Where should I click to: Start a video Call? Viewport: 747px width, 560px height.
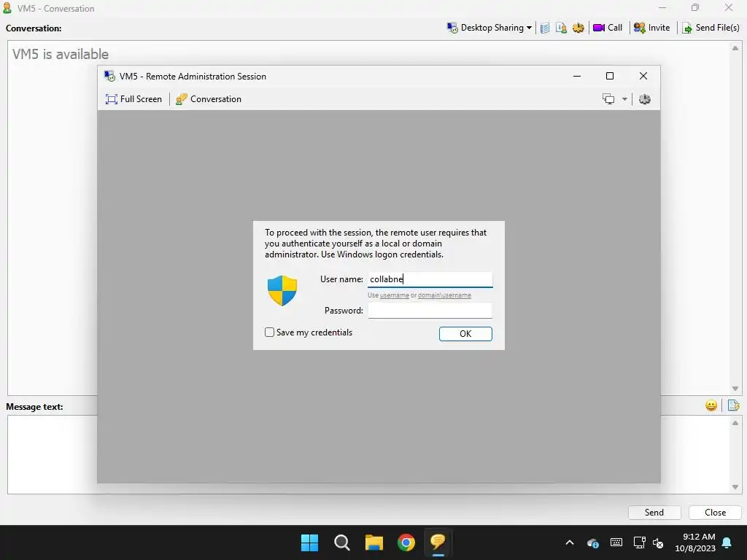coord(608,28)
